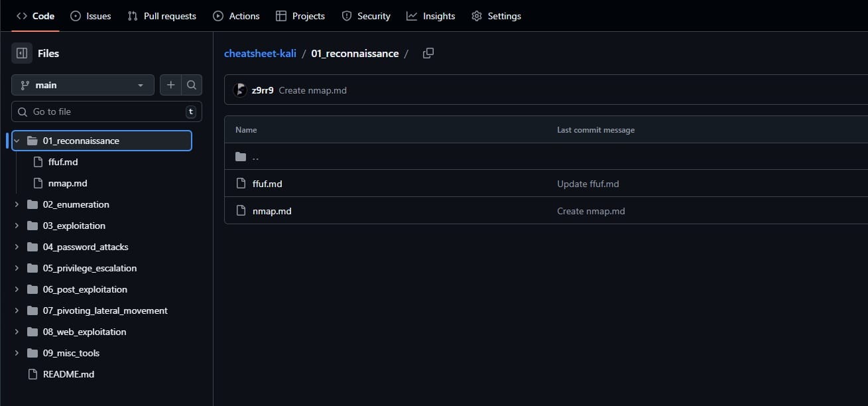Image resolution: width=868 pixels, height=406 pixels.
Task: Expand the 09_misc_tools folder chevron
Action: tap(17, 353)
